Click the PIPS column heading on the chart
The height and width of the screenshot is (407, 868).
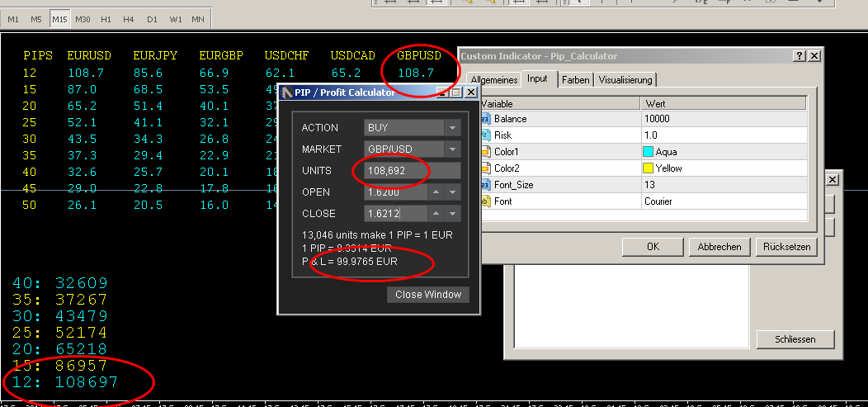tap(38, 55)
